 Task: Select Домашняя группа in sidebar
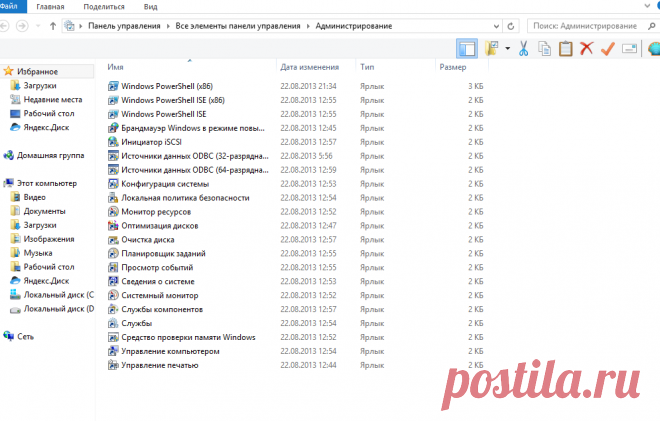coord(51,155)
